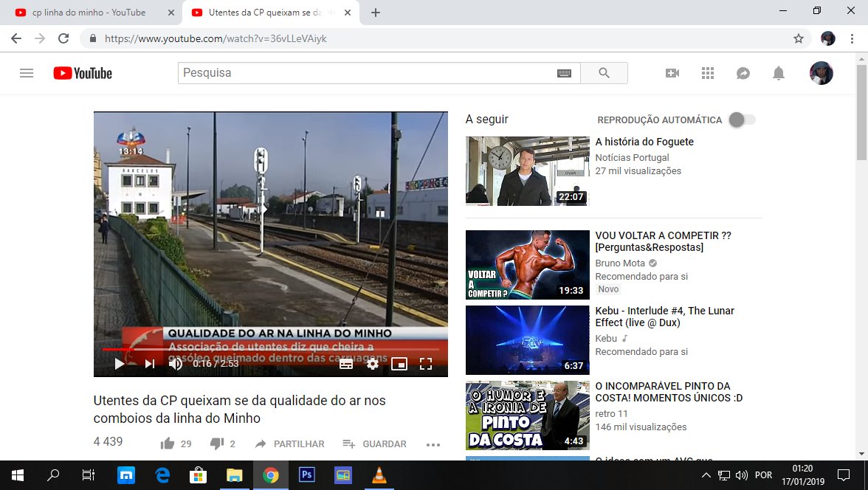868x490 pixels.
Task: Toggle the REPRODUÇÃO AUTOMÁTICA switch
Action: [x=742, y=120]
